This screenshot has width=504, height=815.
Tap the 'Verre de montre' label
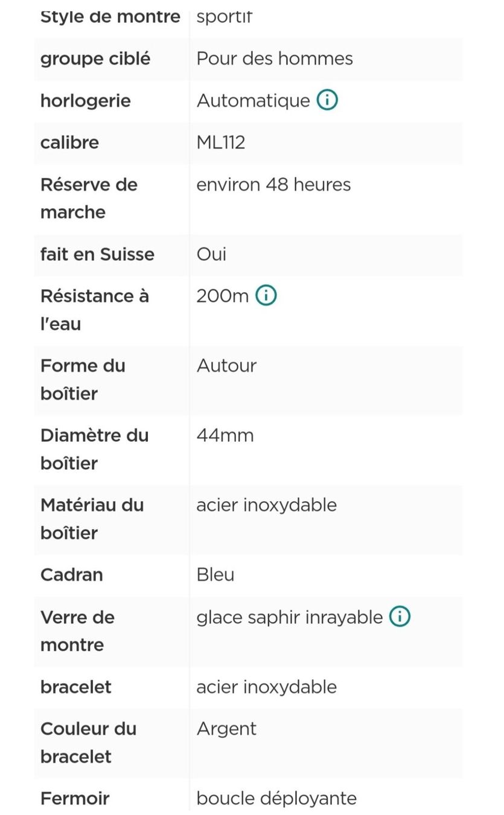(77, 631)
